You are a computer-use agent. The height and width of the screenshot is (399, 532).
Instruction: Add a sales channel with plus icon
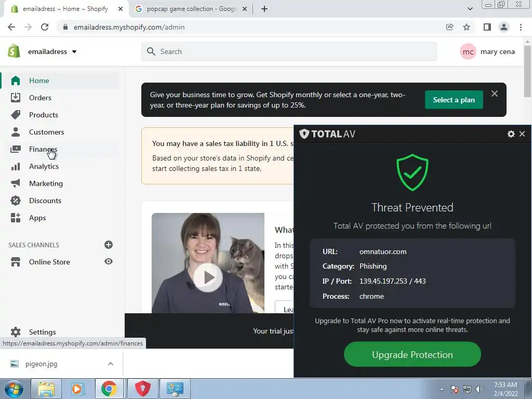pos(109,245)
